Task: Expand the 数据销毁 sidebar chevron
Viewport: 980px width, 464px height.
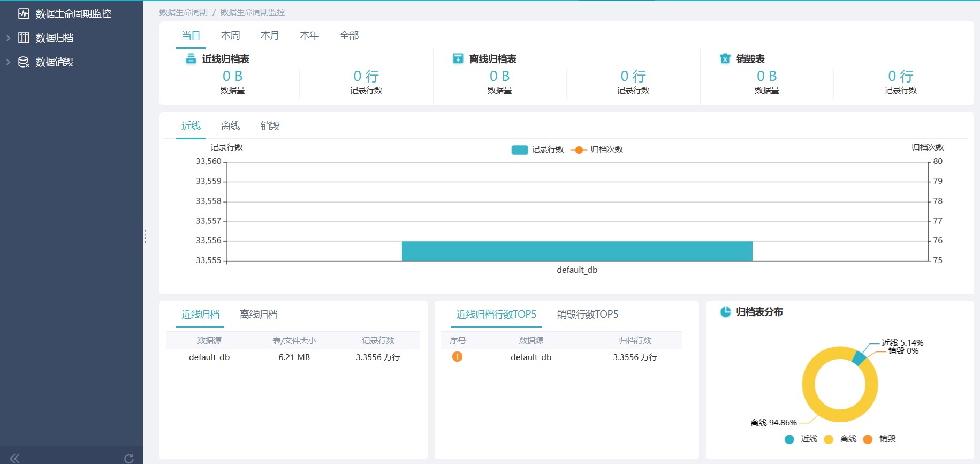Action: 8,62
